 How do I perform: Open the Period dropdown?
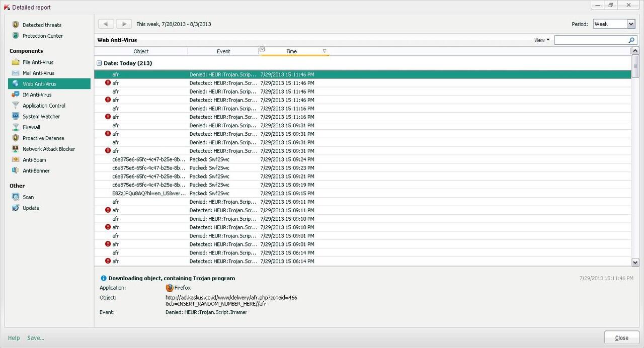pyautogui.click(x=630, y=24)
